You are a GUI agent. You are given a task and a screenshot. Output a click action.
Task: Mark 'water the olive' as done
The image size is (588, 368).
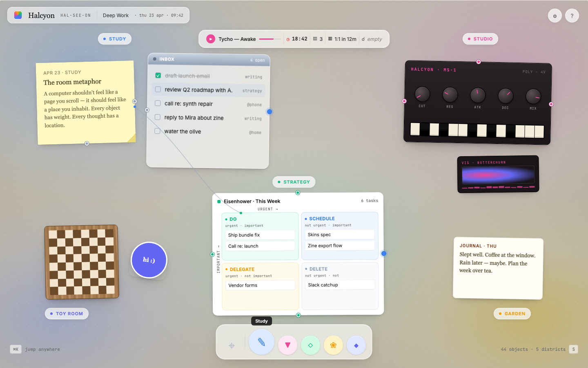click(158, 131)
